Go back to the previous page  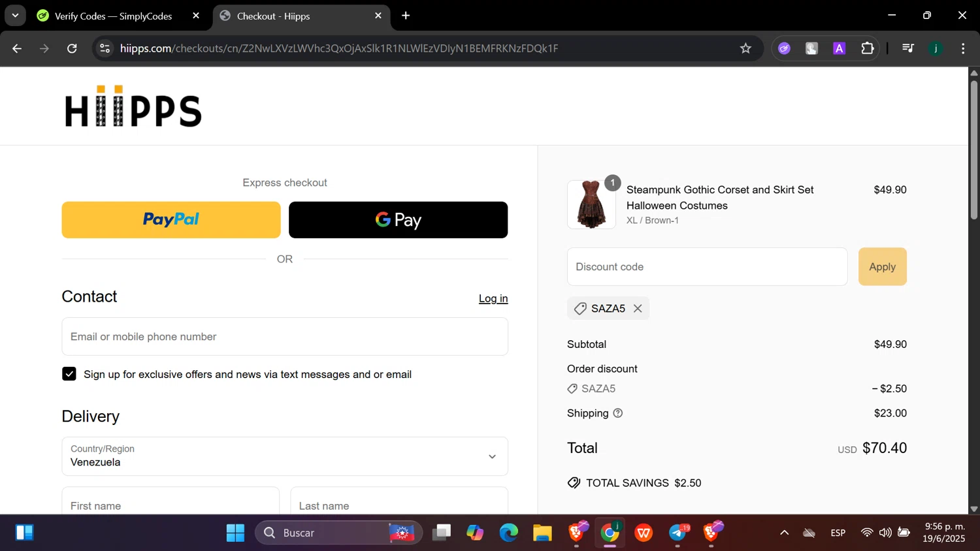tap(17, 48)
